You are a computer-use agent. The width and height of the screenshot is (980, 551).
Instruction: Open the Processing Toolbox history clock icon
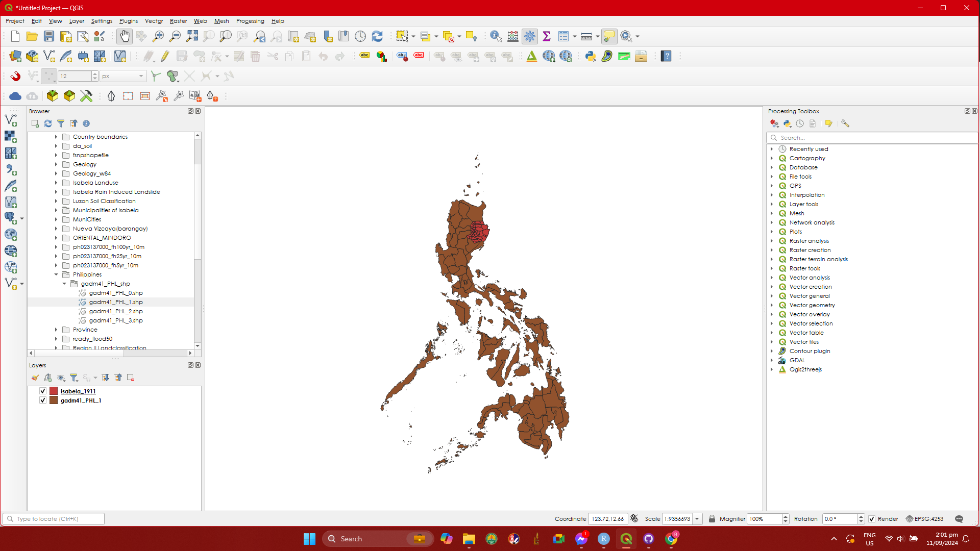pyautogui.click(x=800, y=123)
